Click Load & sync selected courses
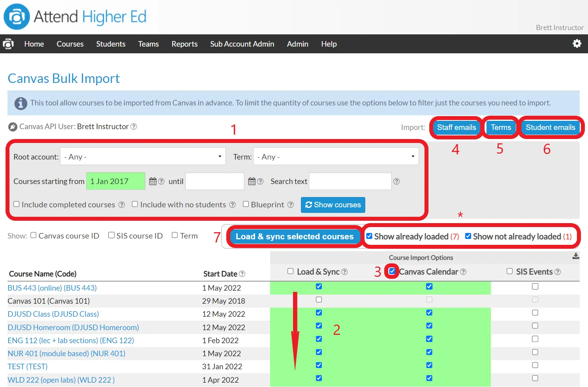The height and width of the screenshot is (387, 588). tap(295, 237)
